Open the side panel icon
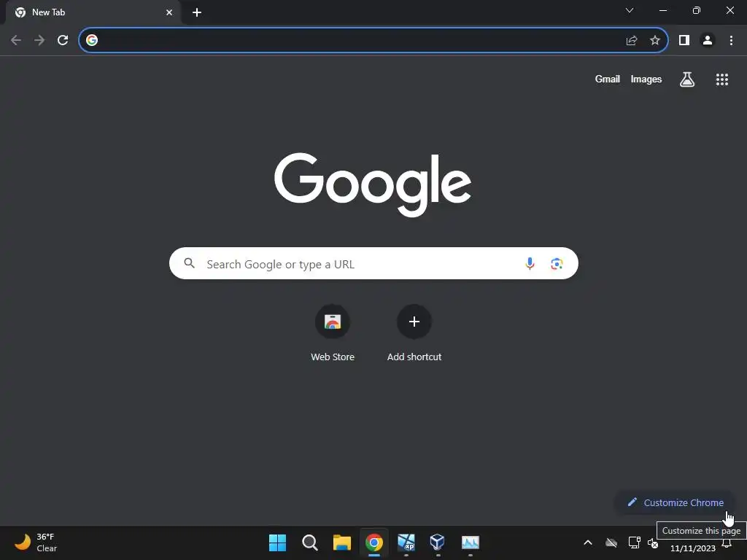747x560 pixels. [x=684, y=40]
